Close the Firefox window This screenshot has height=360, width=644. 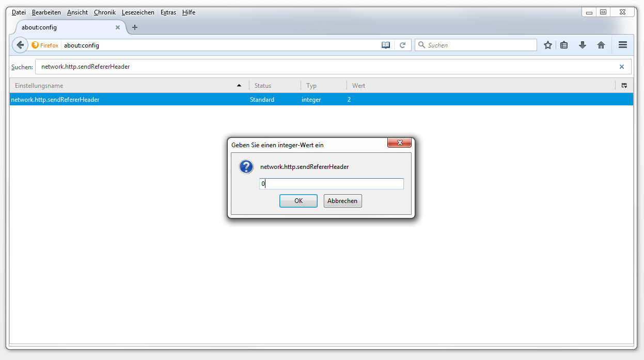coord(621,12)
